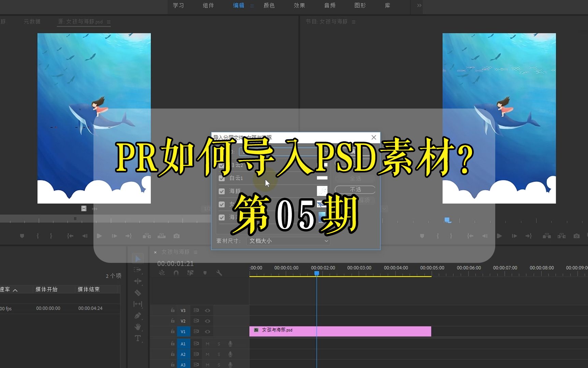
Task: Toggle Linked Selection in timeline
Action: click(x=190, y=273)
